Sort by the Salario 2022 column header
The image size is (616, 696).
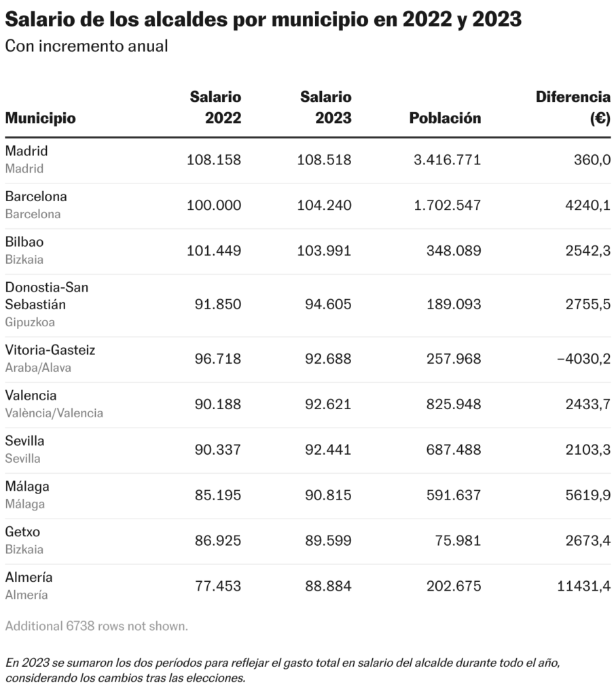(215, 107)
